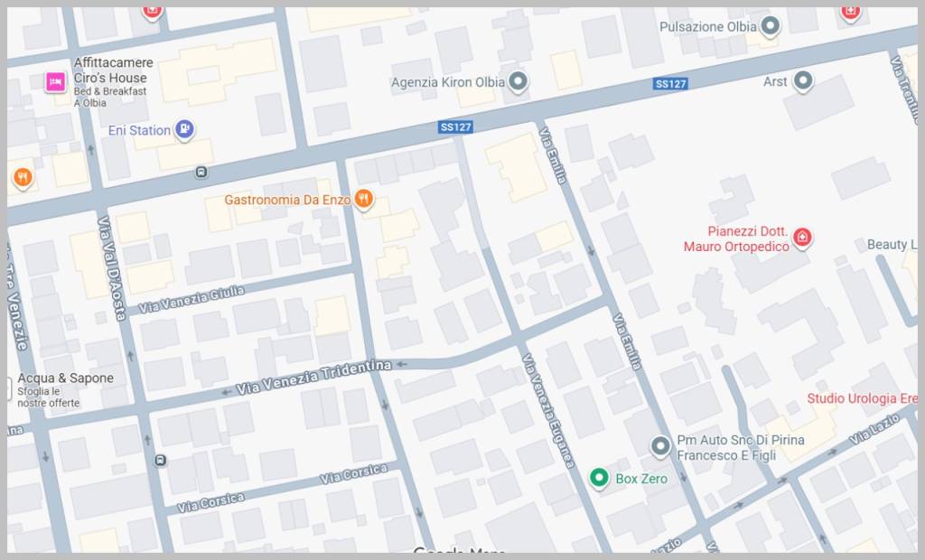Click the orange restaurant pin at left edge

pos(23,177)
